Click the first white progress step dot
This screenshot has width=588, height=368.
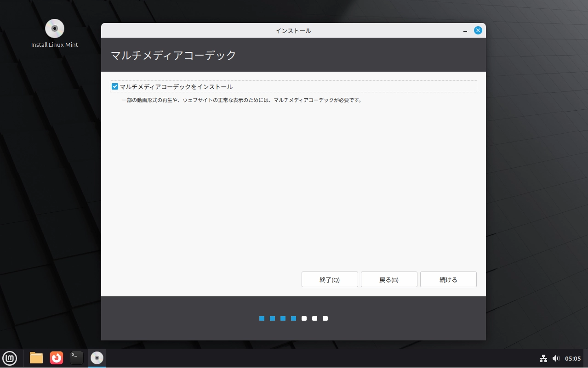tap(304, 318)
